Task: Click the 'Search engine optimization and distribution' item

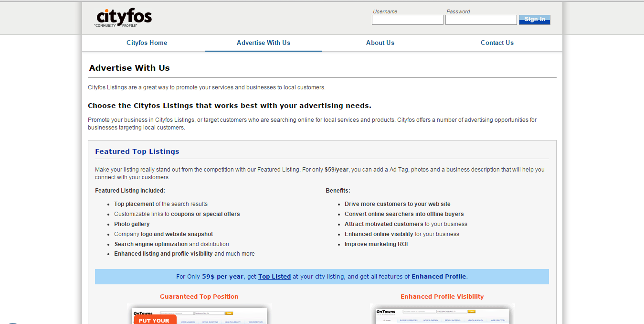Action: (171, 244)
